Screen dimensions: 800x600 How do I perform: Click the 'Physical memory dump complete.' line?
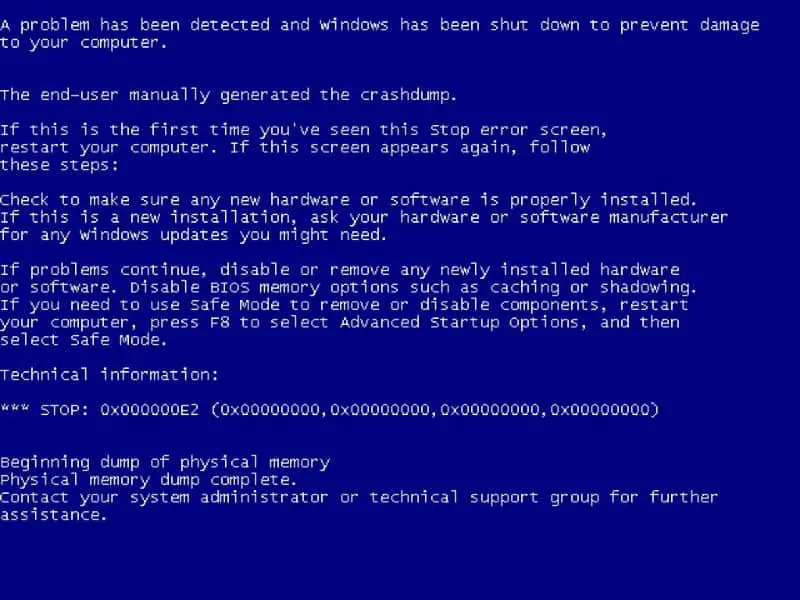(148, 480)
